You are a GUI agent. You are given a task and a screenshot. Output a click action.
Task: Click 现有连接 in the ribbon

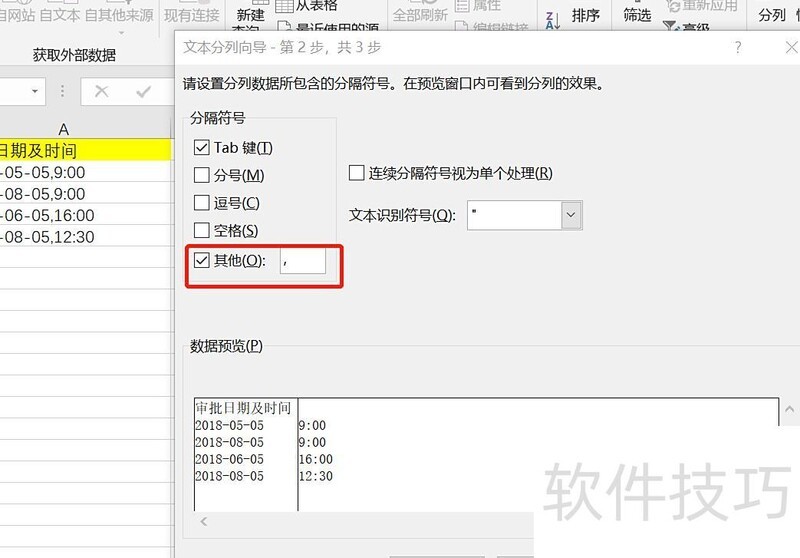[x=192, y=15]
